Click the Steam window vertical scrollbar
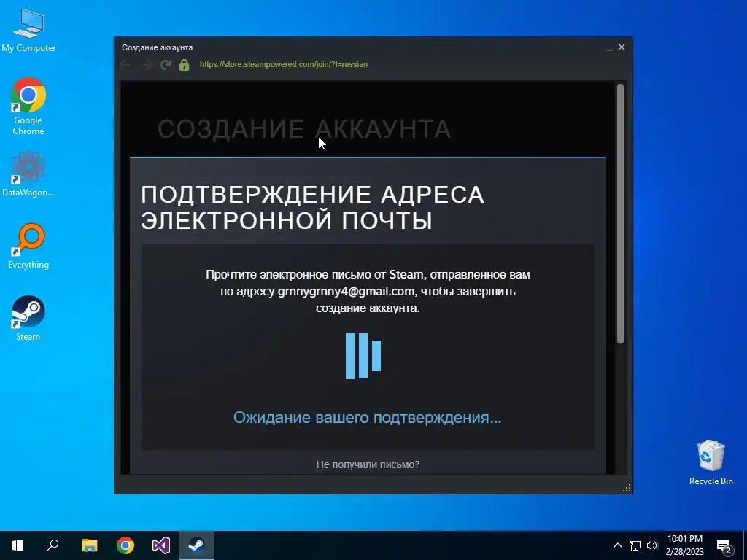 tap(620, 214)
